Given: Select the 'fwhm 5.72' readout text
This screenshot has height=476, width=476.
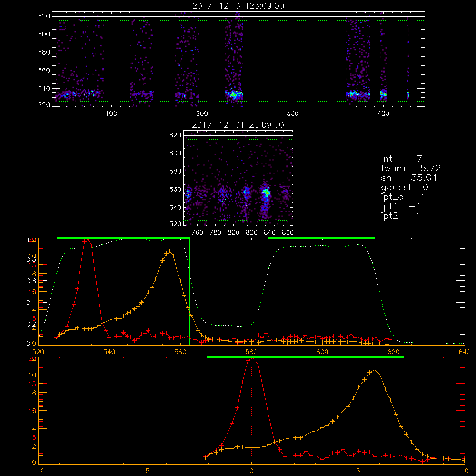Looking at the screenshot, I should (x=411, y=168).
